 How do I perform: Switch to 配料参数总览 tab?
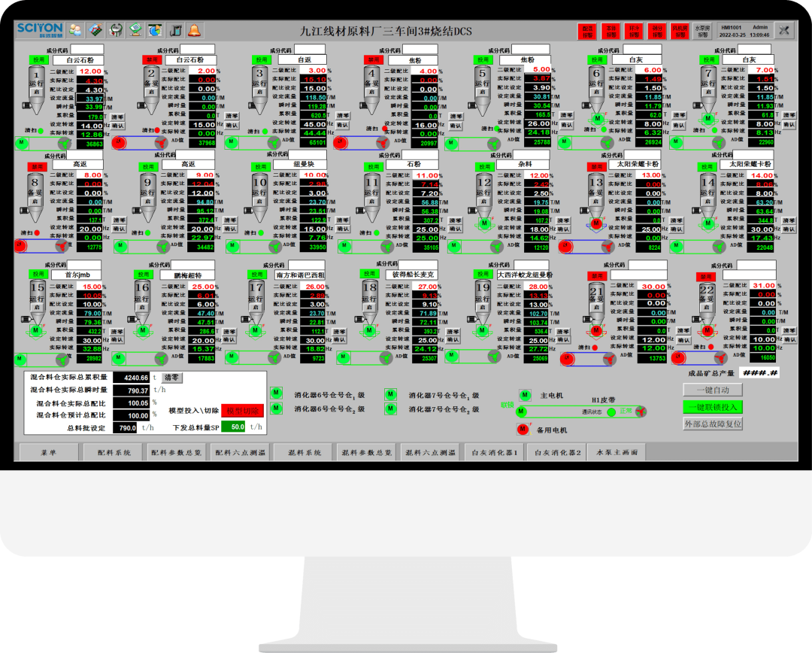click(x=176, y=452)
